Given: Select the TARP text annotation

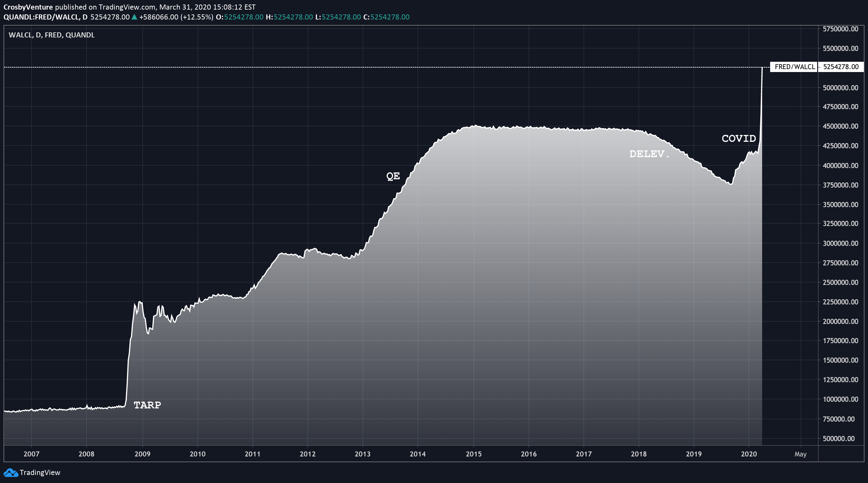Looking at the screenshot, I should 147,405.
